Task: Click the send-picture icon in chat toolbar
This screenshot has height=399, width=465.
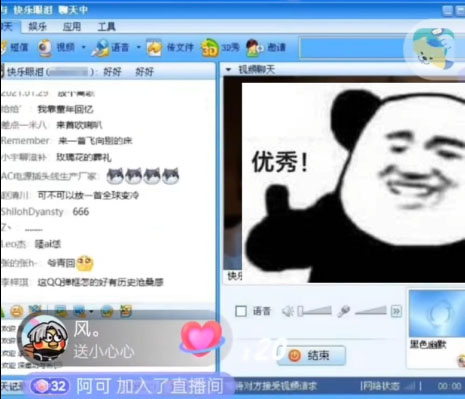Action: [60, 311]
